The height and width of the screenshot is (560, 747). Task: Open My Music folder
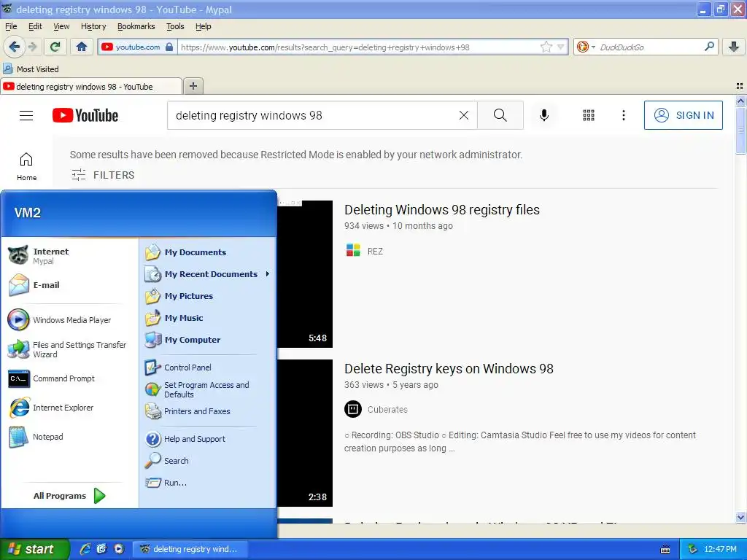coord(208,318)
